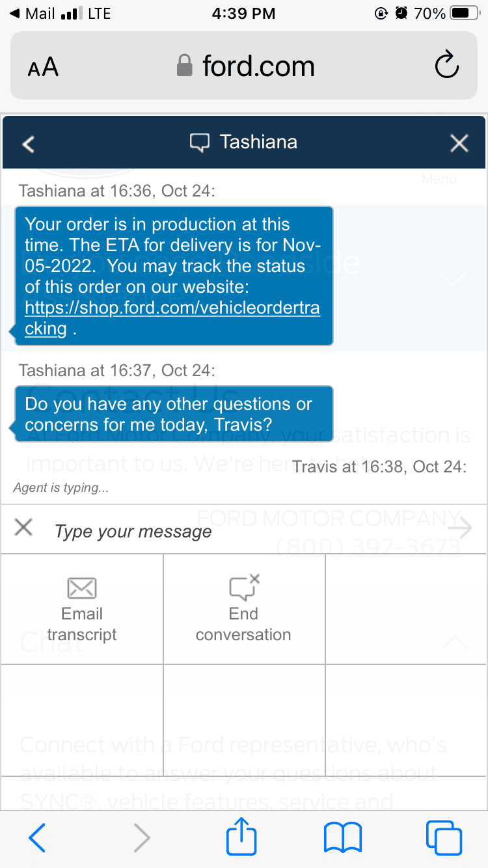Expand the section with down chevron

coord(454,278)
